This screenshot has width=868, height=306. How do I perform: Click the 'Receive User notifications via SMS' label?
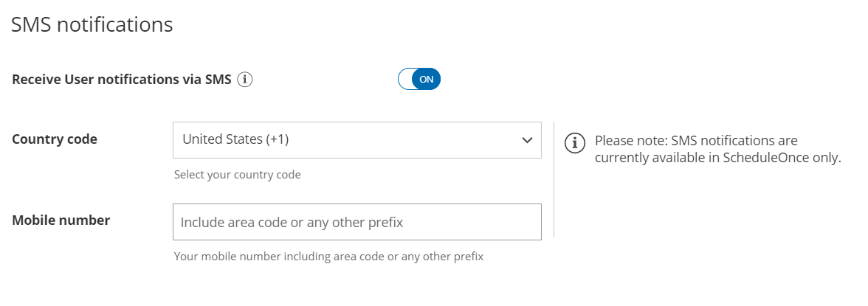pos(122,80)
